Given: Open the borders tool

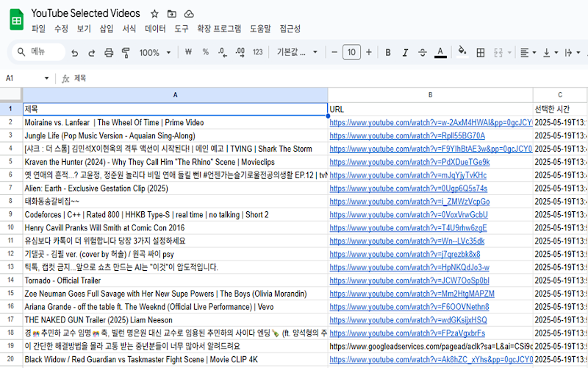Looking at the screenshot, I should pyautogui.click(x=481, y=52).
